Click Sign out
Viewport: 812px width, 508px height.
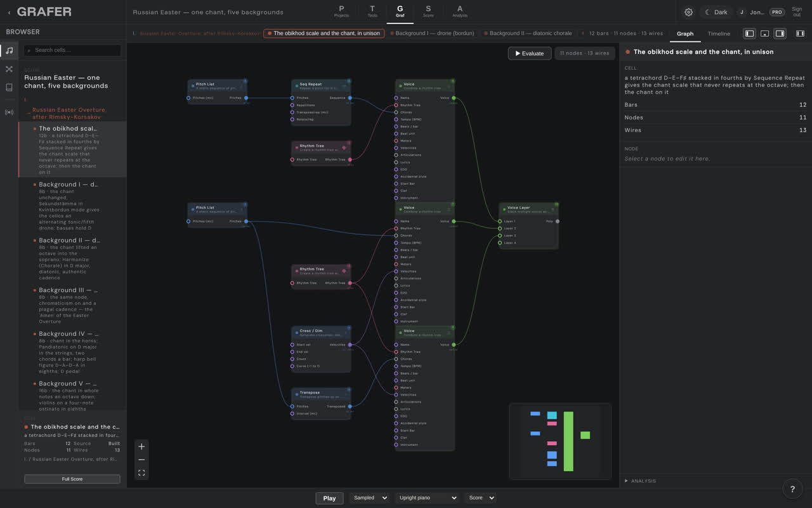(x=797, y=12)
